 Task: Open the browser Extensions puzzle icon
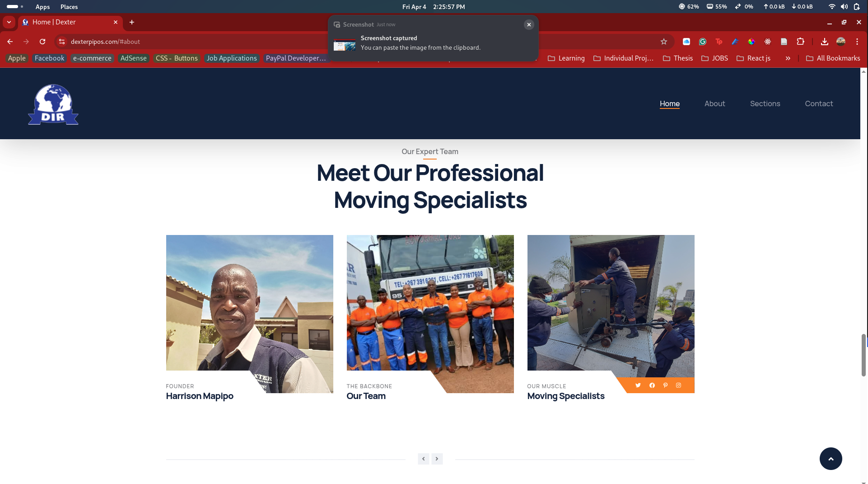tap(800, 42)
